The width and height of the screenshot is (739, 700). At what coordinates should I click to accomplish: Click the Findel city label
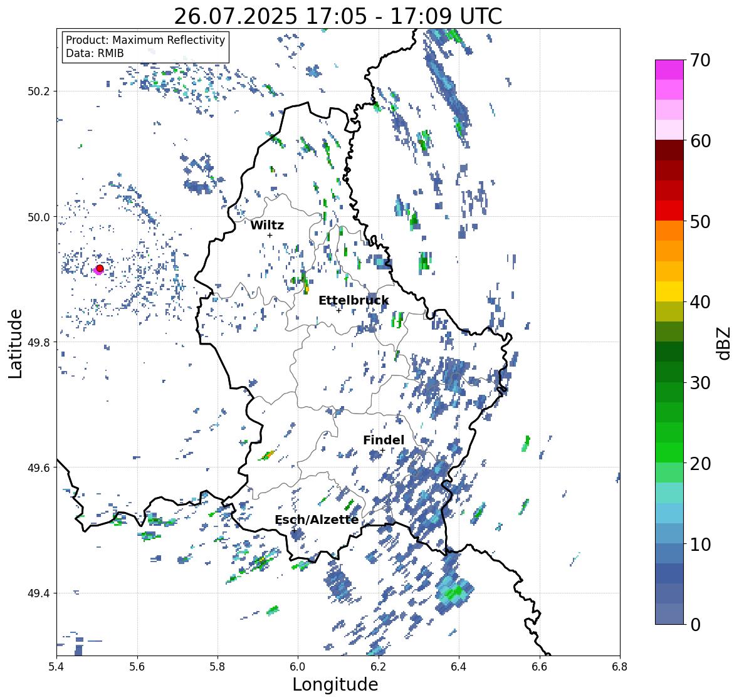click(384, 440)
